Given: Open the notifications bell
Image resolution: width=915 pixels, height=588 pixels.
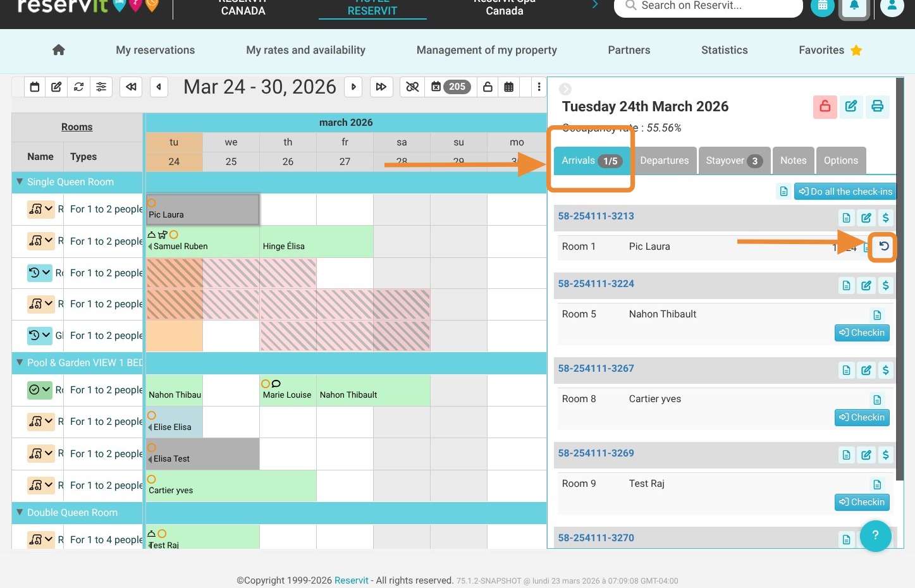Looking at the screenshot, I should [854, 6].
